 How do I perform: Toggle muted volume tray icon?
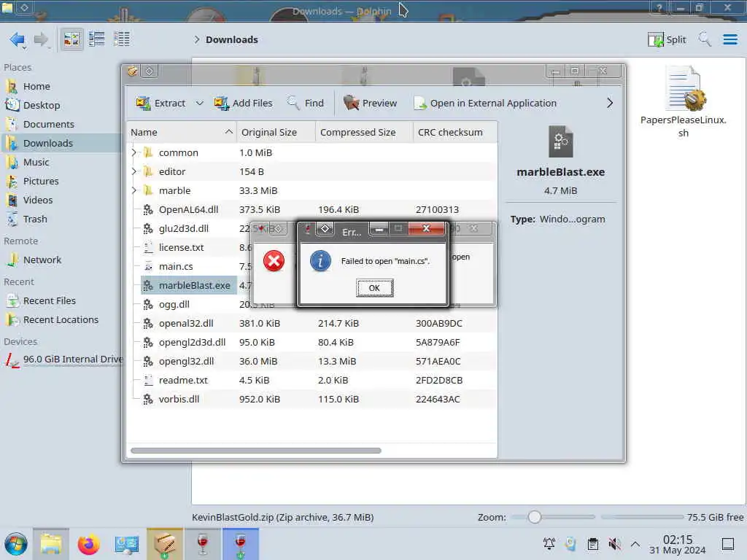click(x=614, y=544)
